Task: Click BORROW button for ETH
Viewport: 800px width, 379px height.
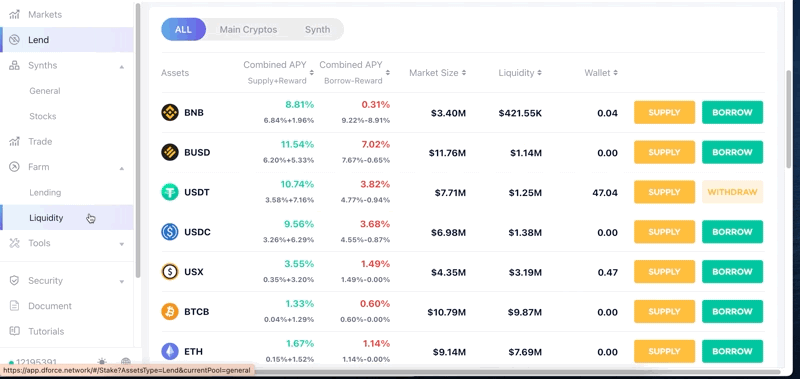Action: click(x=732, y=351)
